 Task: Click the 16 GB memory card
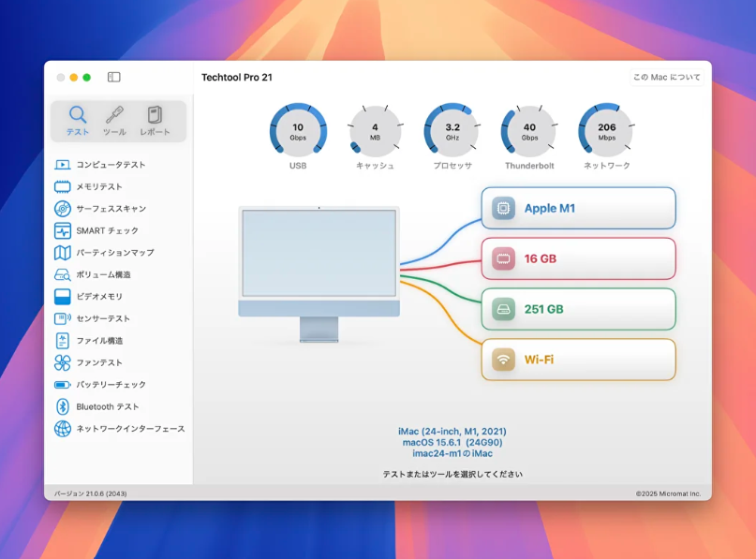point(579,258)
